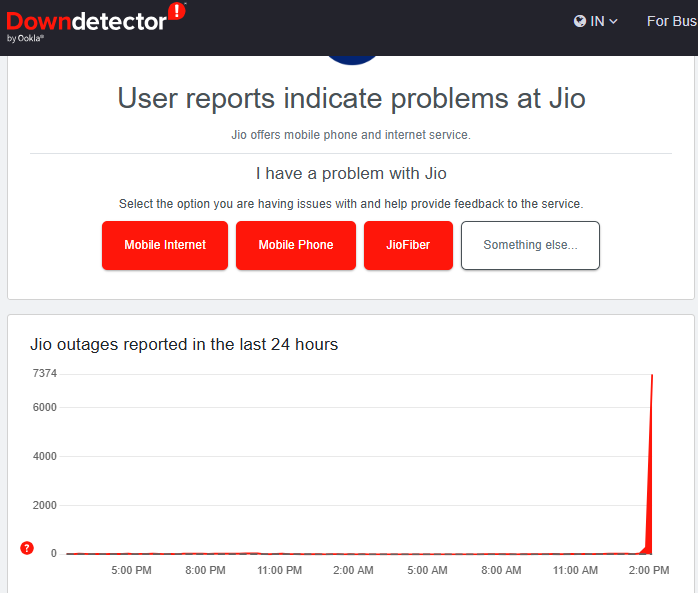Open the For Business menu item
Screen dimensions: 698x593
671,21
